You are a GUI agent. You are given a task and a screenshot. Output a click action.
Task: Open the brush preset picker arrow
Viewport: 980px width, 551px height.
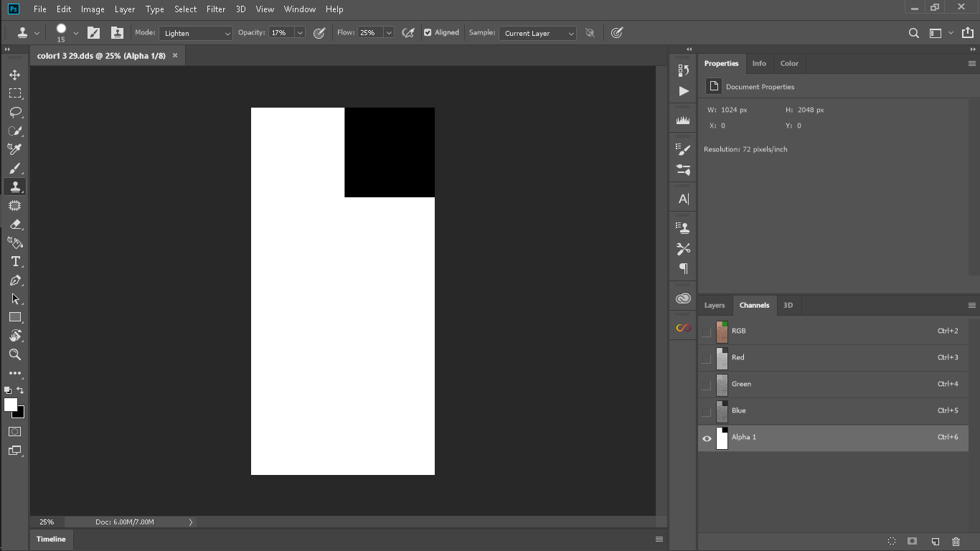75,33
